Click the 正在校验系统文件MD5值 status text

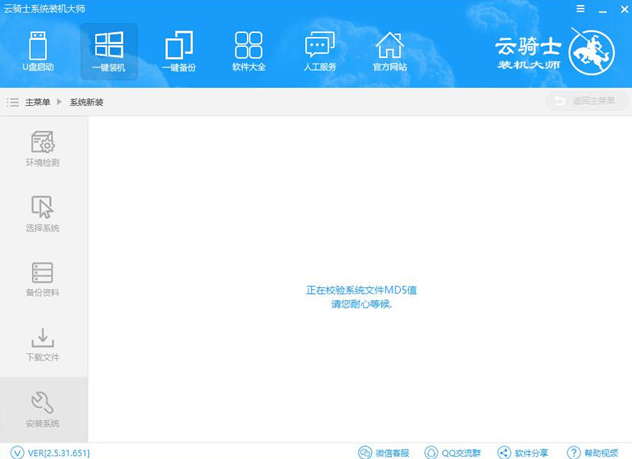click(362, 290)
